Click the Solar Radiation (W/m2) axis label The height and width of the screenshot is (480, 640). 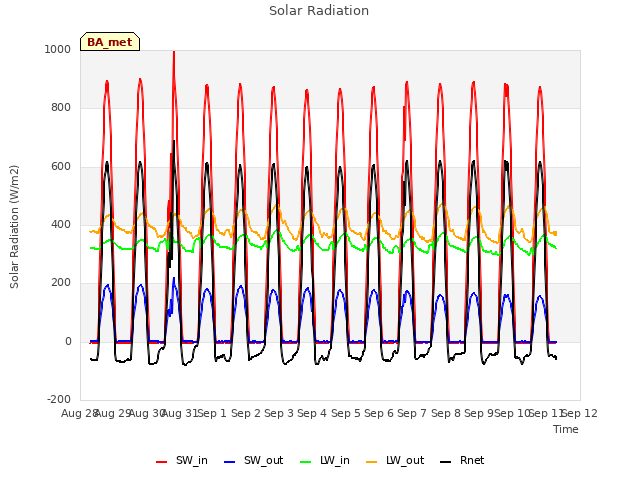14,227
